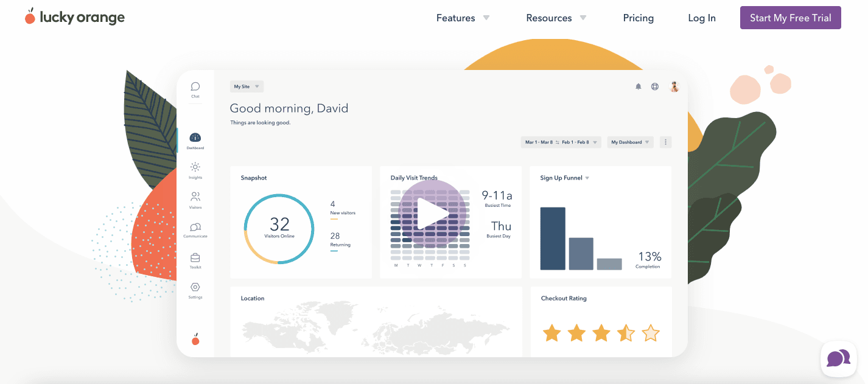868x384 pixels.
Task: Open the Mar 1 - Mar 8 date range dropdown
Action: coord(561,142)
